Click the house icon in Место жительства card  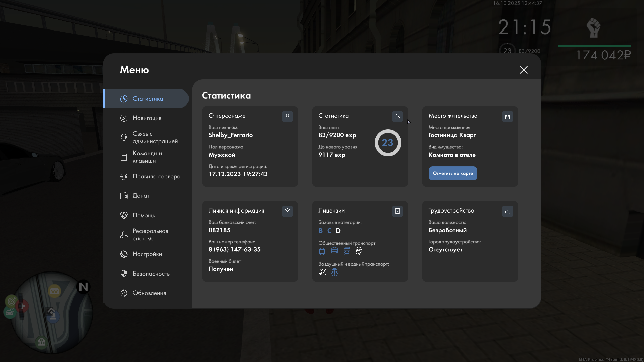coord(507,117)
